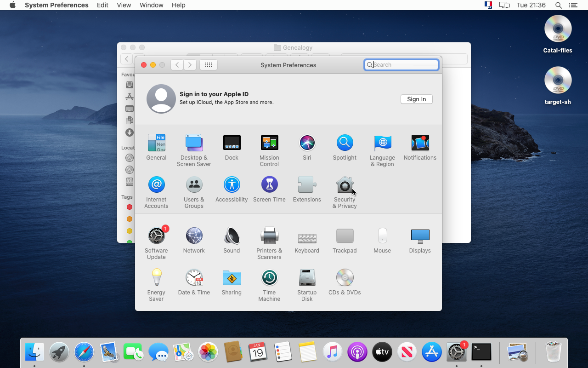Open the Apple menu
Screen dimensions: 588x368
12,5
